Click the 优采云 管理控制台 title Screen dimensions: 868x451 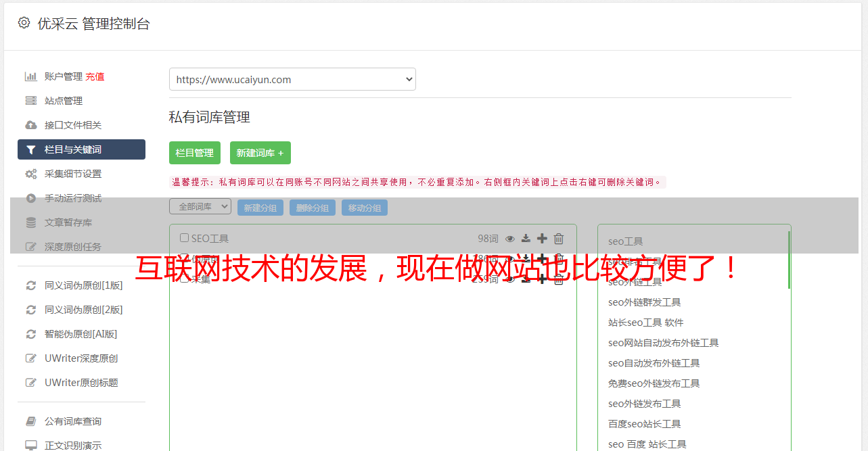pyautogui.click(x=93, y=24)
